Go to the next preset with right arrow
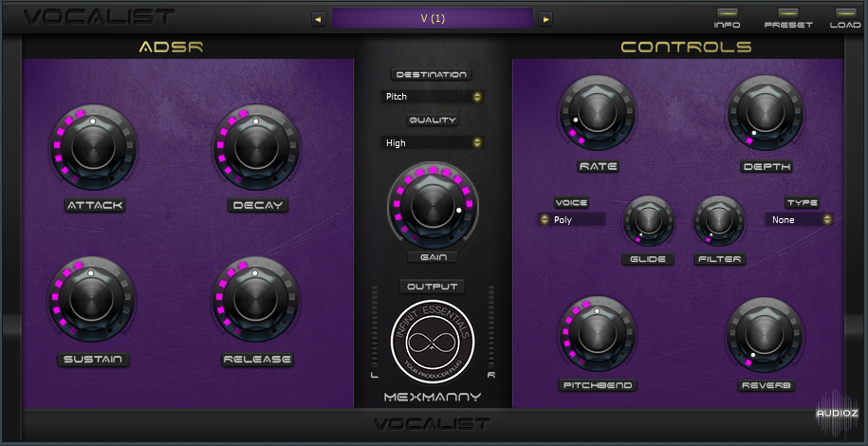 (x=545, y=19)
